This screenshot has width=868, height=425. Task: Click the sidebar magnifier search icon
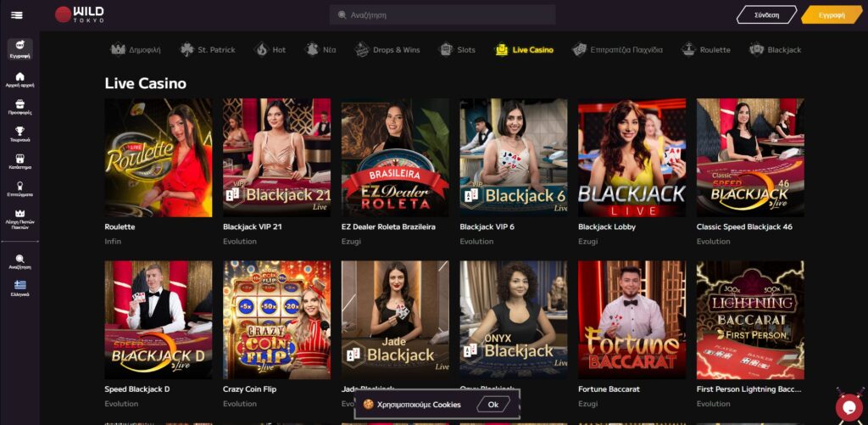(20, 259)
